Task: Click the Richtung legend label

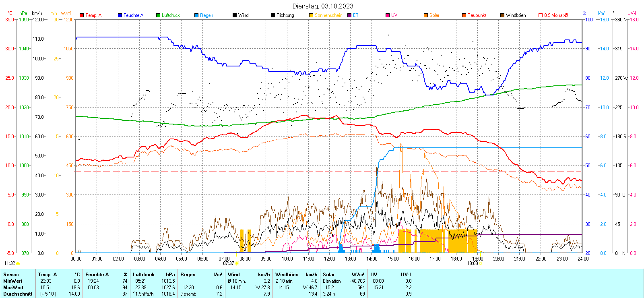Action: (285, 15)
